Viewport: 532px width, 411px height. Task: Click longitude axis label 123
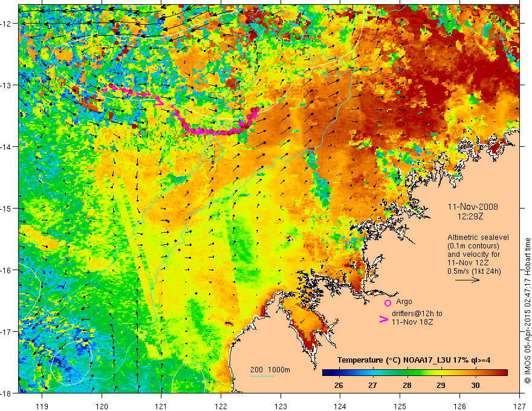[x=281, y=406]
